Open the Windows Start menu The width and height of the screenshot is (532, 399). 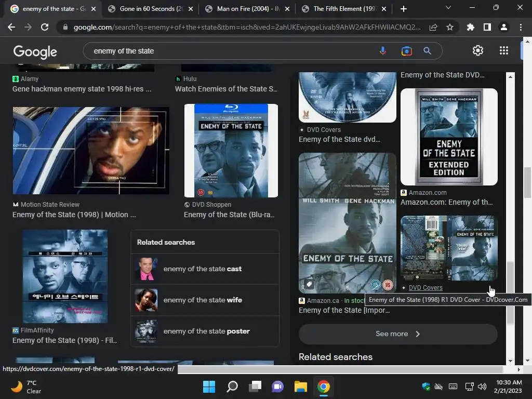point(209,387)
